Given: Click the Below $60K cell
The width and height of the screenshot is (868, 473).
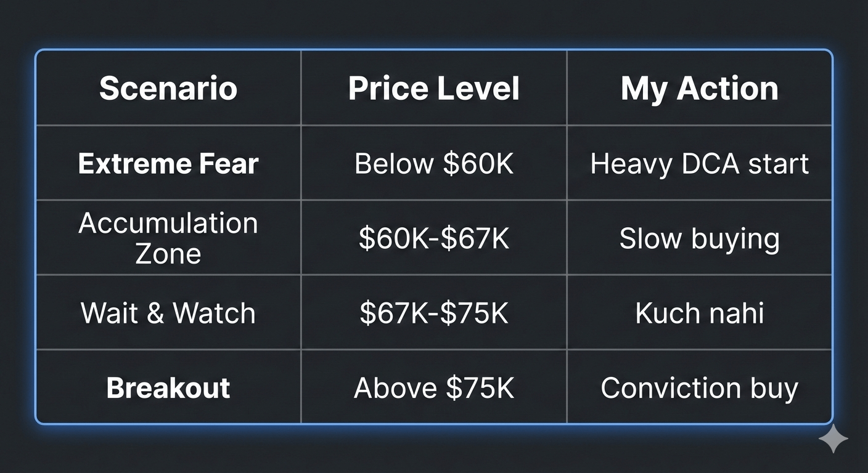Looking at the screenshot, I should 434,164.
